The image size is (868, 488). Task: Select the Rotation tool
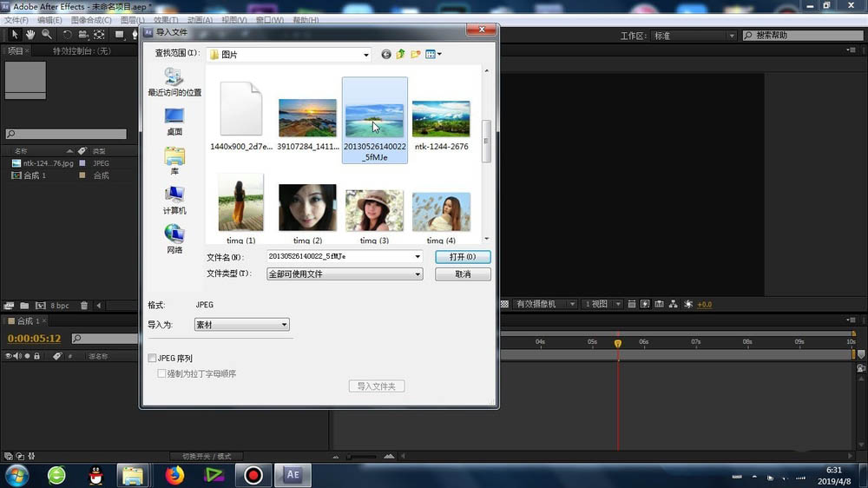pos(67,35)
